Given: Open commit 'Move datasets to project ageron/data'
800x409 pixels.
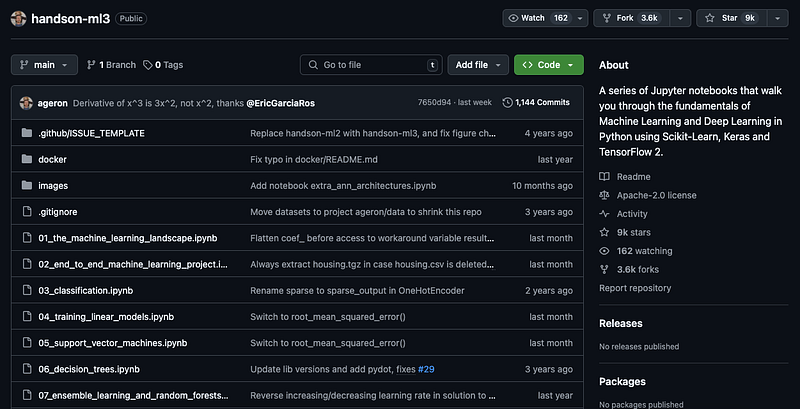Looking at the screenshot, I should click(366, 212).
